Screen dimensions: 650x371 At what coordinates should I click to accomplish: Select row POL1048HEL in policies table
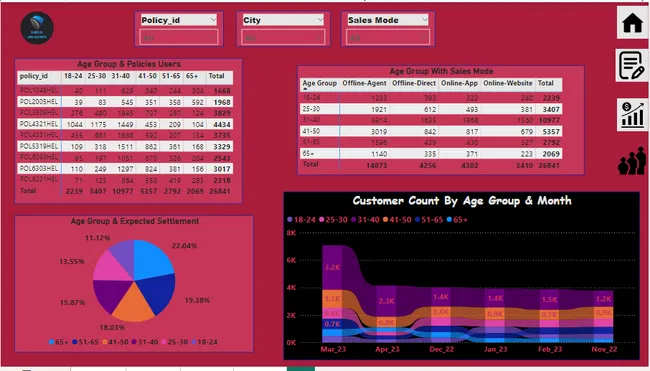[125, 90]
